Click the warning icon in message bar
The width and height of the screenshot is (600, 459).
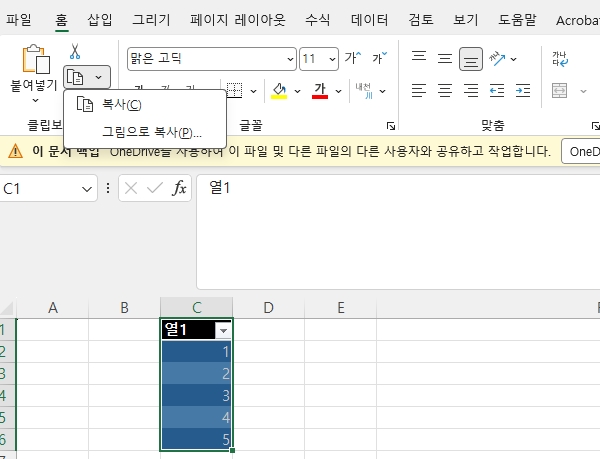coord(15,151)
